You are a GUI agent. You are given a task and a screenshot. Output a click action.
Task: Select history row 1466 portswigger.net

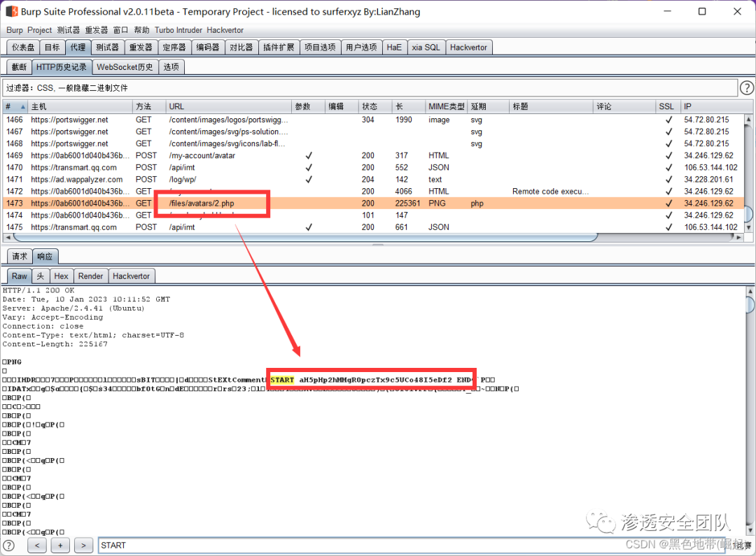click(374, 120)
